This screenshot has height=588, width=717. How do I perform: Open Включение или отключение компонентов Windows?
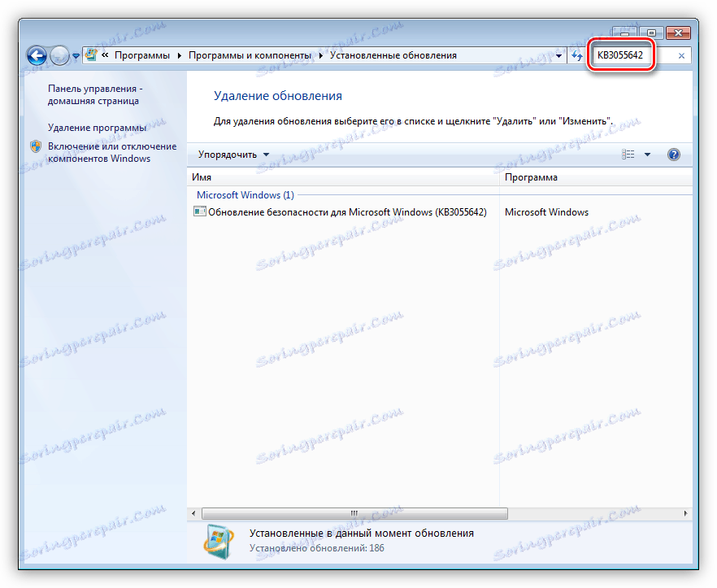pyautogui.click(x=112, y=152)
